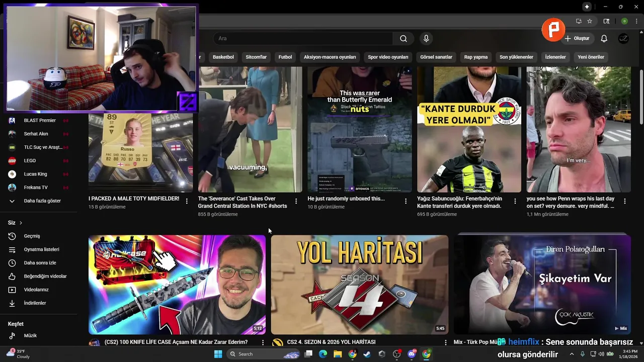Click the taskbar Search box
The height and width of the screenshot is (362, 644).
click(x=262, y=354)
